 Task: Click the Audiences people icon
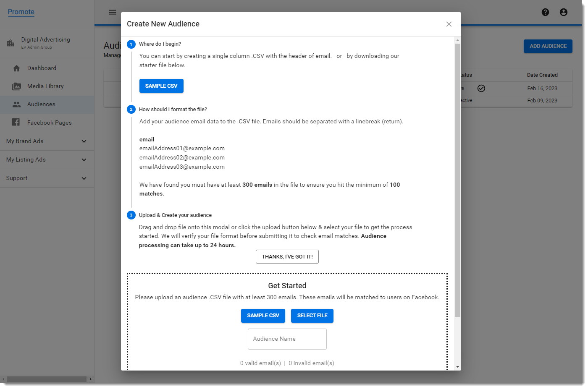[16, 104]
